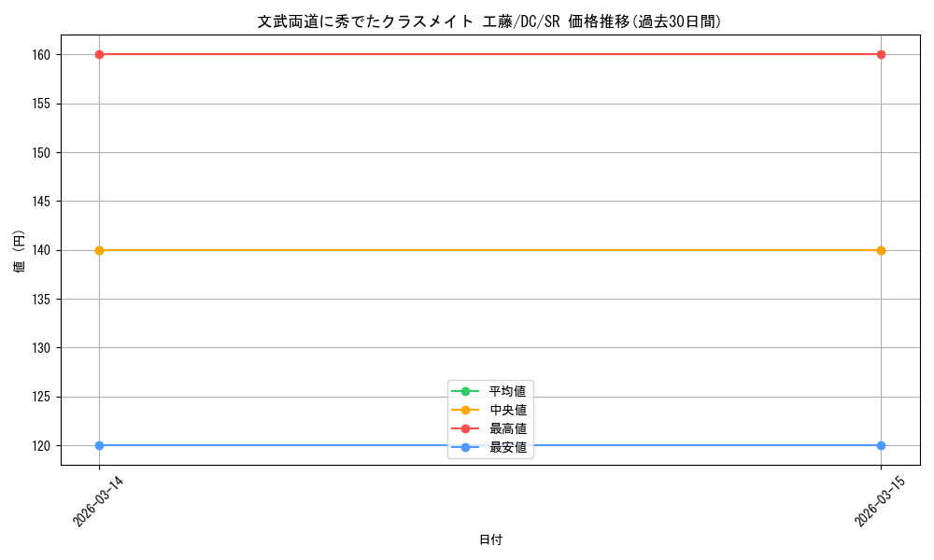Click the orange 中央値 legend marker
Screen dimensions: 934x560
pos(465,410)
